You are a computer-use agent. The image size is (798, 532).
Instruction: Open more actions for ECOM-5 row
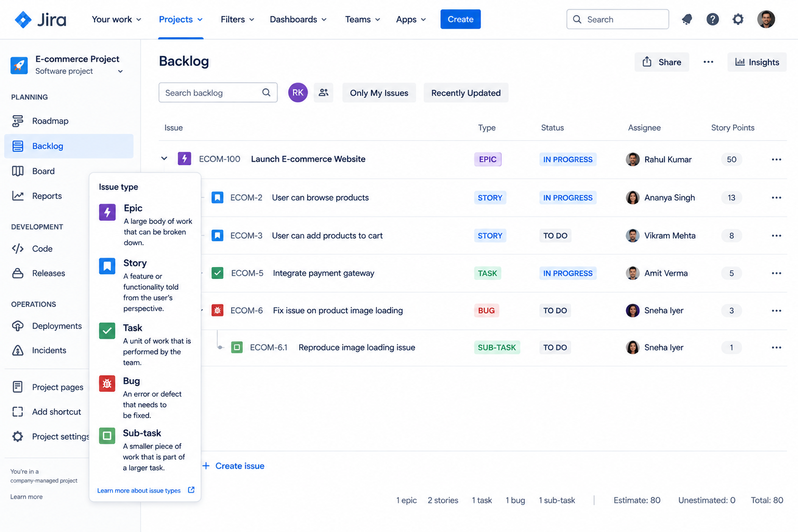(776, 273)
